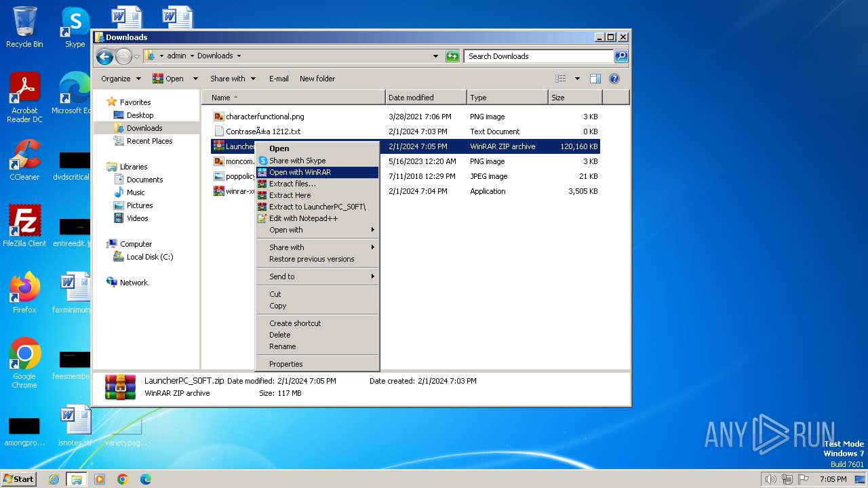Screen dimensions: 868x488
Task: Open FileZilla Client desktop icon
Action: pos(24,226)
